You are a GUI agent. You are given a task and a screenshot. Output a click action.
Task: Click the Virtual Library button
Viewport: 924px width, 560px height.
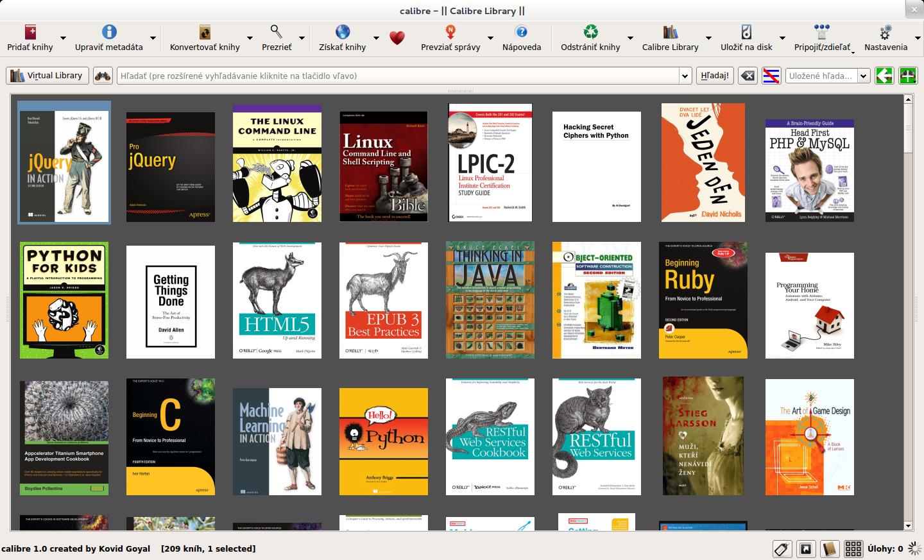47,76
